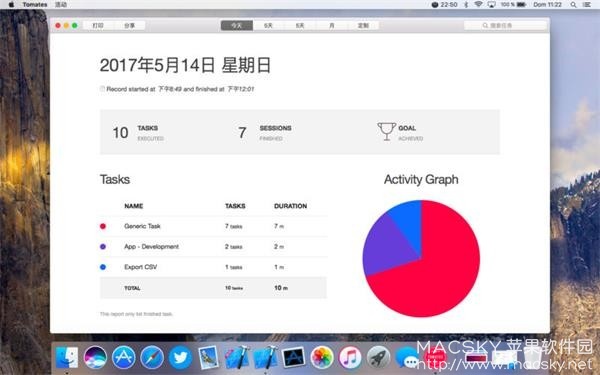Open the Tomates application menu

tap(35, 5)
